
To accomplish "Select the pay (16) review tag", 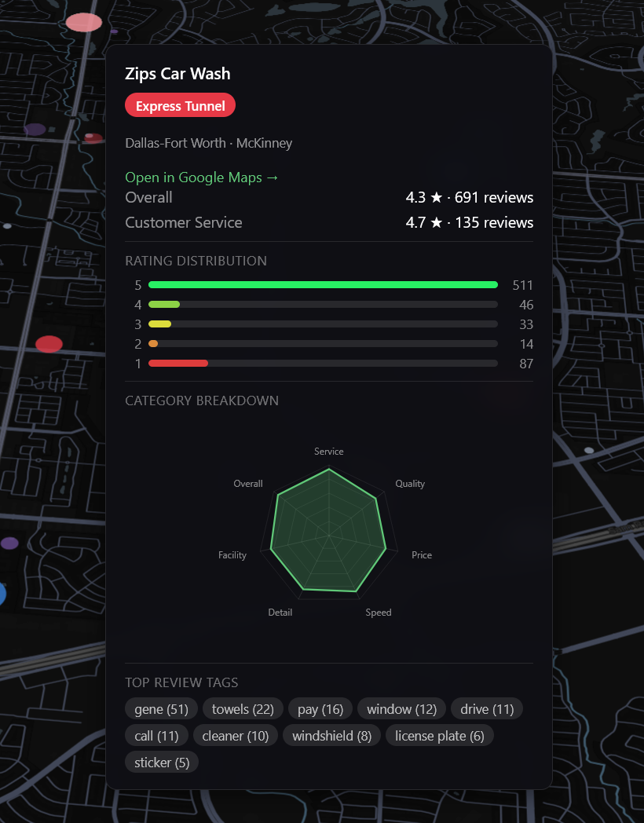I will 320,709.
